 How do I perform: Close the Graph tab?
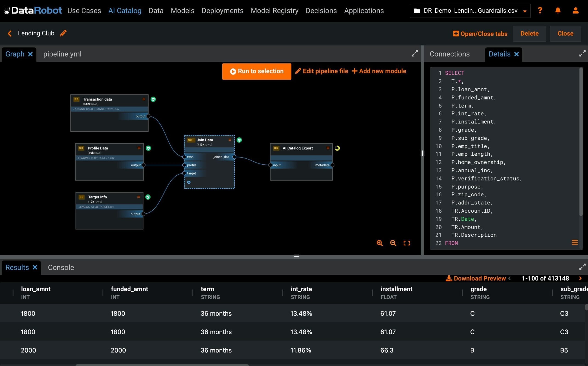[x=30, y=54]
